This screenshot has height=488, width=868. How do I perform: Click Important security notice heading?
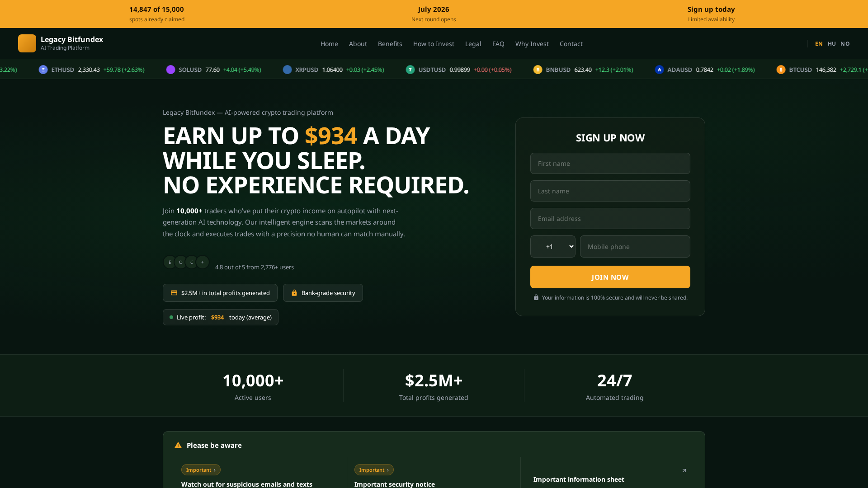(x=395, y=484)
